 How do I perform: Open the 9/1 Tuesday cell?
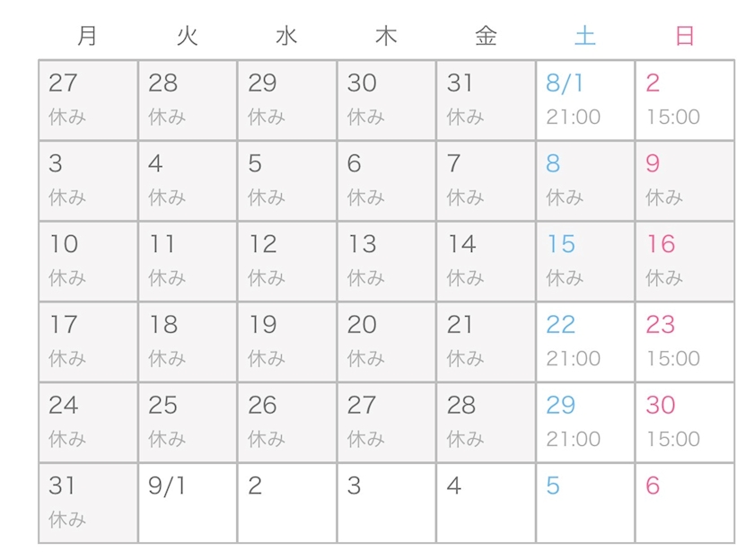tap(188, 503)
